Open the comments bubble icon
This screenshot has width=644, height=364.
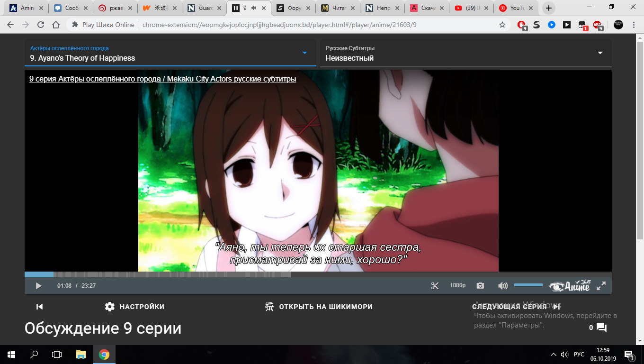click(601, 328)
